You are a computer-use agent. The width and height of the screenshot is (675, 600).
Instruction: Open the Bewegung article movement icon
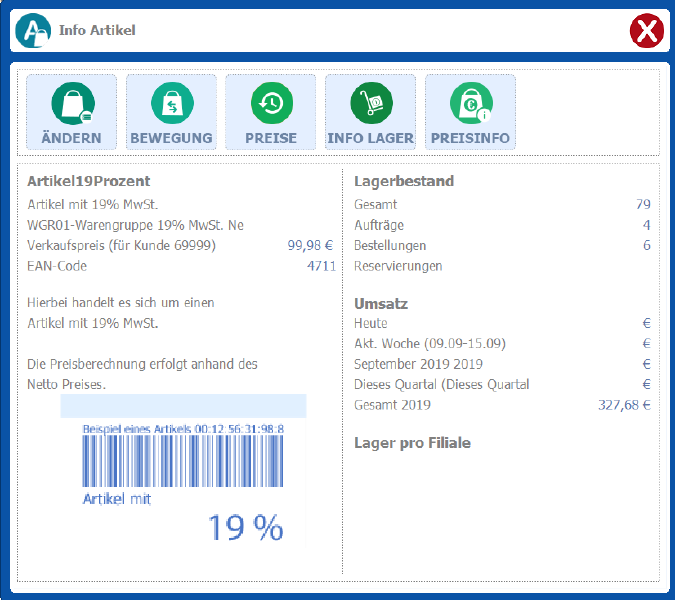171,103
